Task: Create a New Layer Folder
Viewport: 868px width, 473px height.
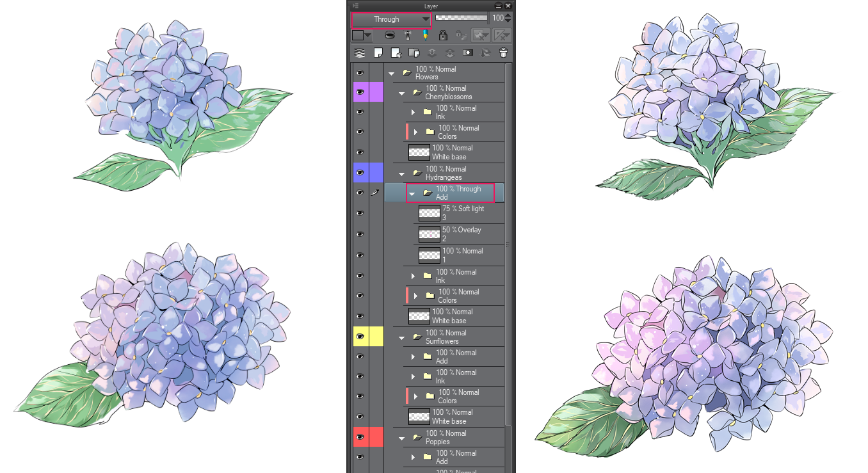Action: click(414, 52)
